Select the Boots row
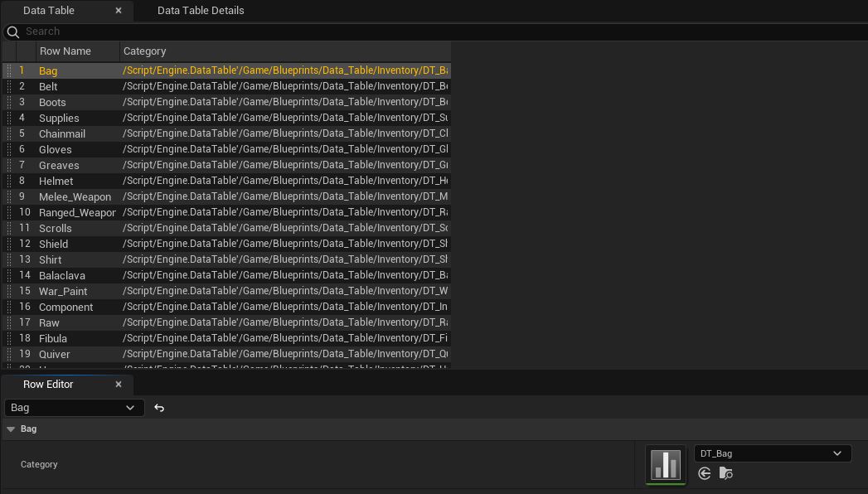 point(226,102)
